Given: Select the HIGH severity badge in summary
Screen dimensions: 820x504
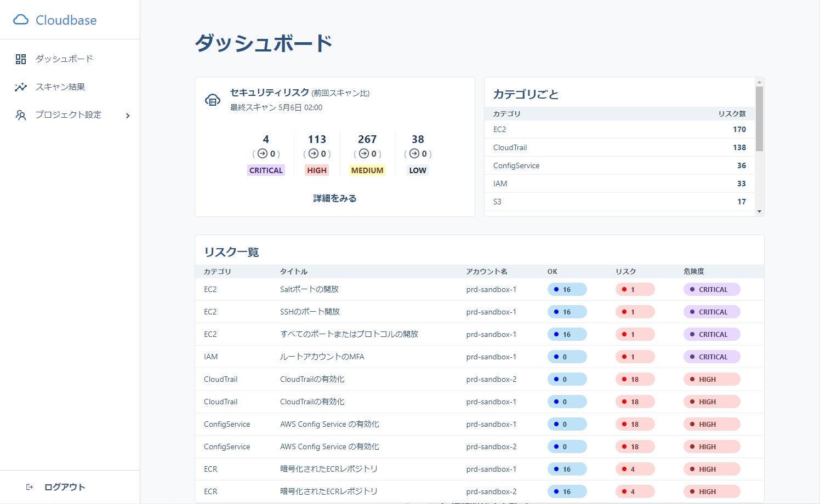Looking at the screenshot, I should pyautogui.click(x=317, y=170).
